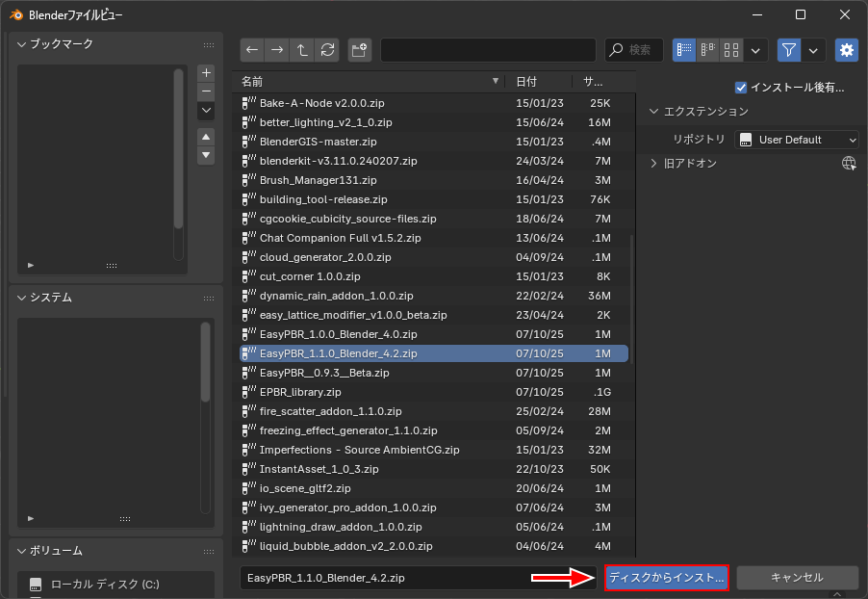This screenshot has width=868, height=599.
Task: Toggle the file filter funnel button
Action: coord(789,50)
